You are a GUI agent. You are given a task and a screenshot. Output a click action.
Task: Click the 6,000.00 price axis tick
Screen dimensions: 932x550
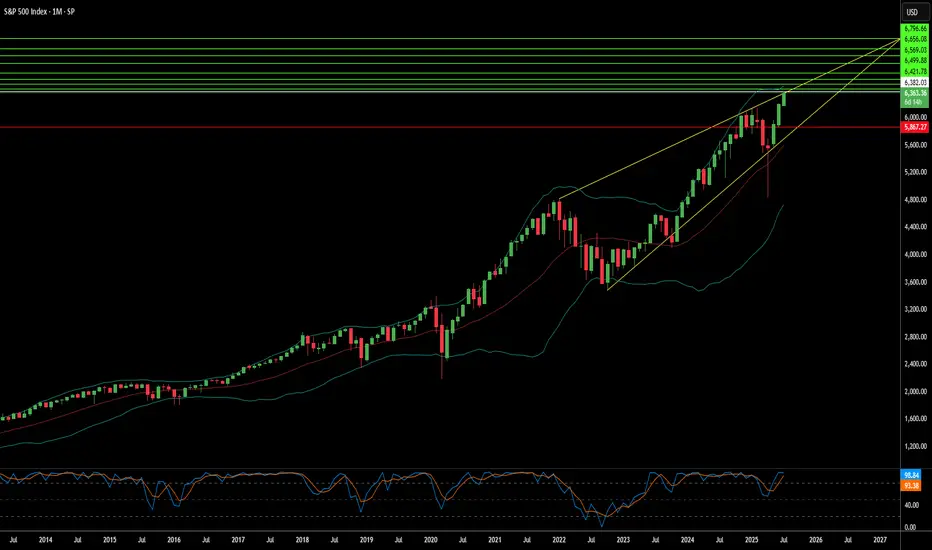(915, 117)
